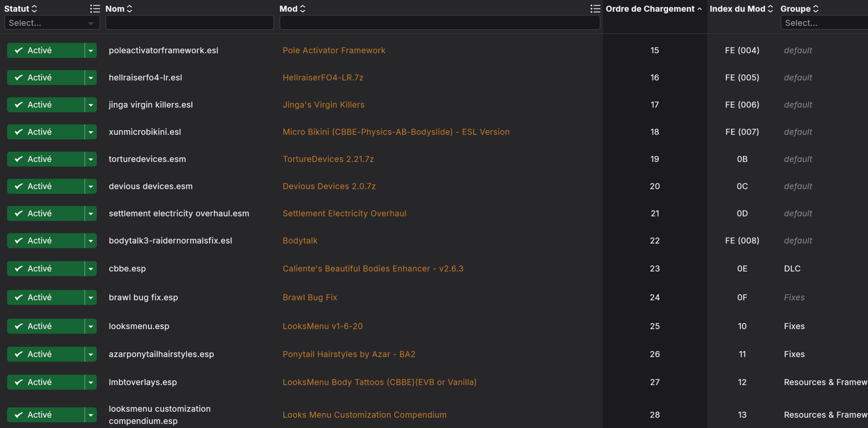Image resolution: width=868 pixels, height=428 pixels.
Task: Open the Statut filter Select dropdown
Action: coord(52,23)
